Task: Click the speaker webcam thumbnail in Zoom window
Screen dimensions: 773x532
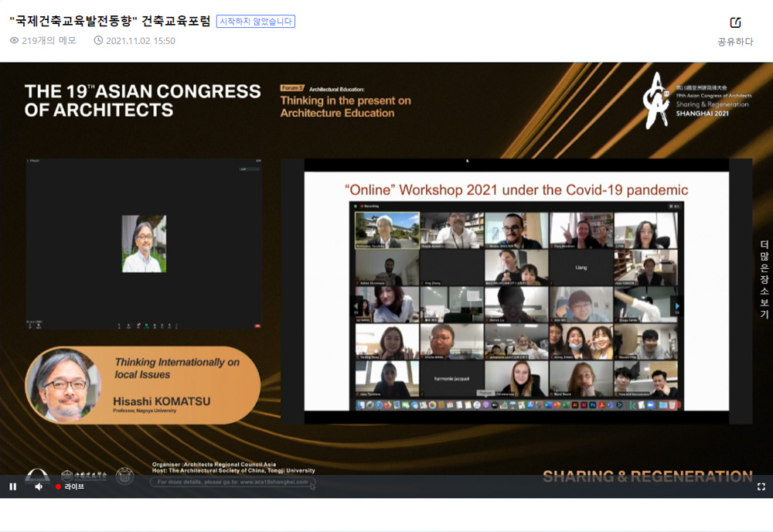Action: tap(144, 244)
